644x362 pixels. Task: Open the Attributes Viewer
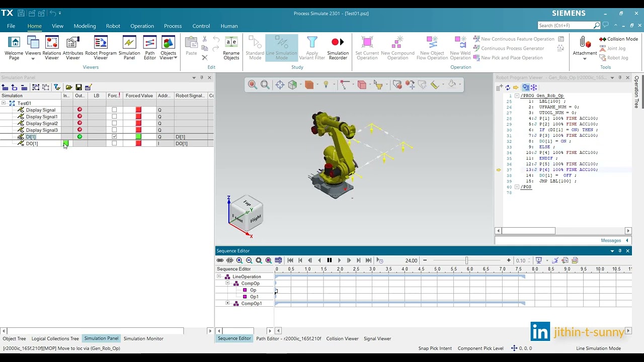[73, 48]
